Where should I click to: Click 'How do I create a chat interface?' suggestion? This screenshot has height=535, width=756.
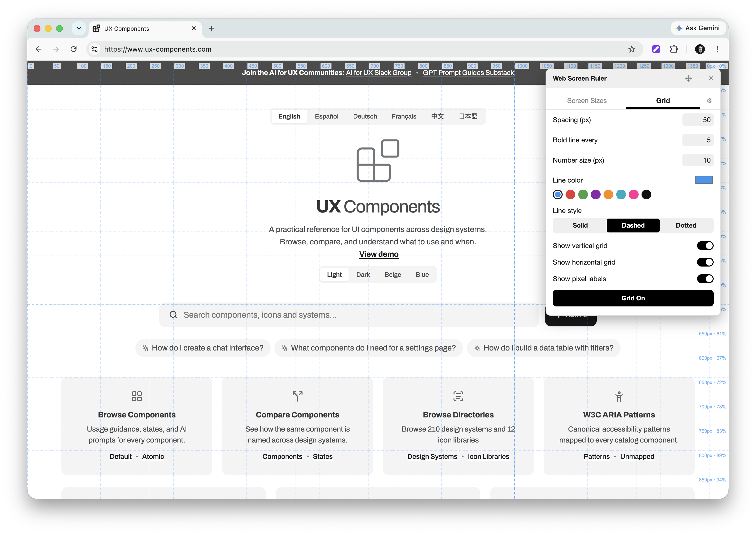(x=203, y=348)
